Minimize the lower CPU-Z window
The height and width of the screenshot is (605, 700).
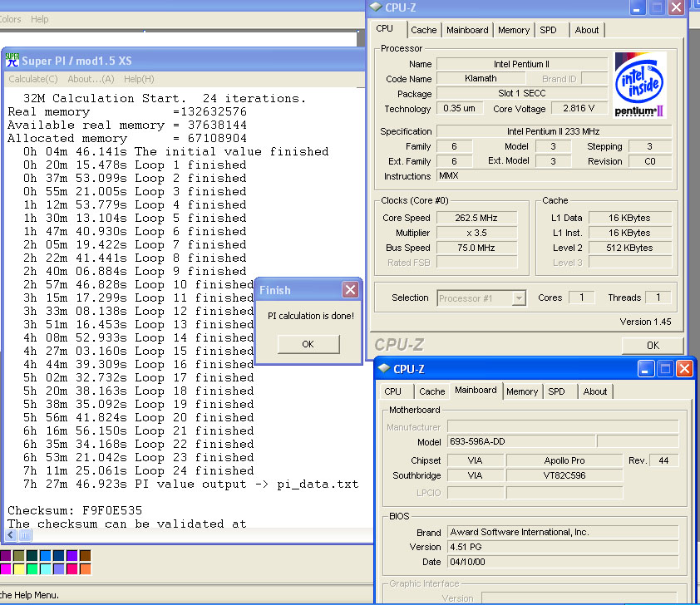(645, 369)
